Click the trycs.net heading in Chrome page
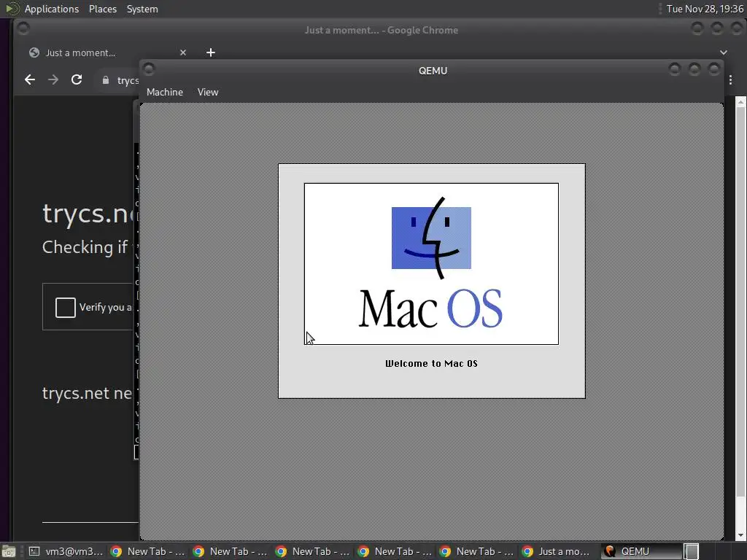Screen dimensions: 747x560 click(89, 213)
